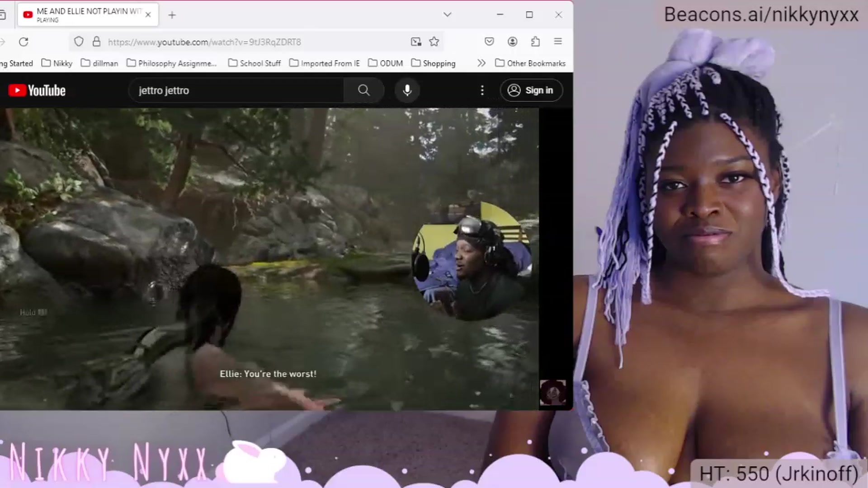
Task: Open Imported From IE bookmark folder
Action: (325, 63)
